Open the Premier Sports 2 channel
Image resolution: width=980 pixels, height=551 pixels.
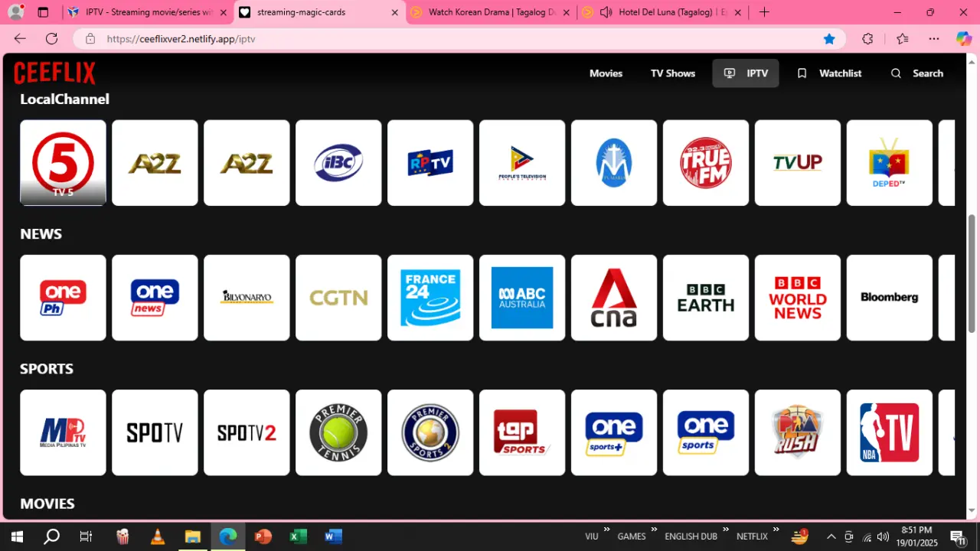tap(430, 432)
